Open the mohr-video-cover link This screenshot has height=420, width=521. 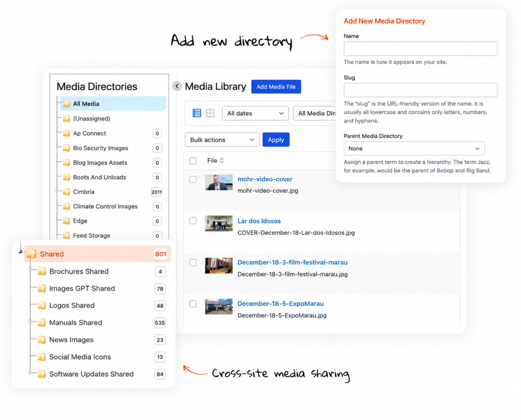(265, 179)
